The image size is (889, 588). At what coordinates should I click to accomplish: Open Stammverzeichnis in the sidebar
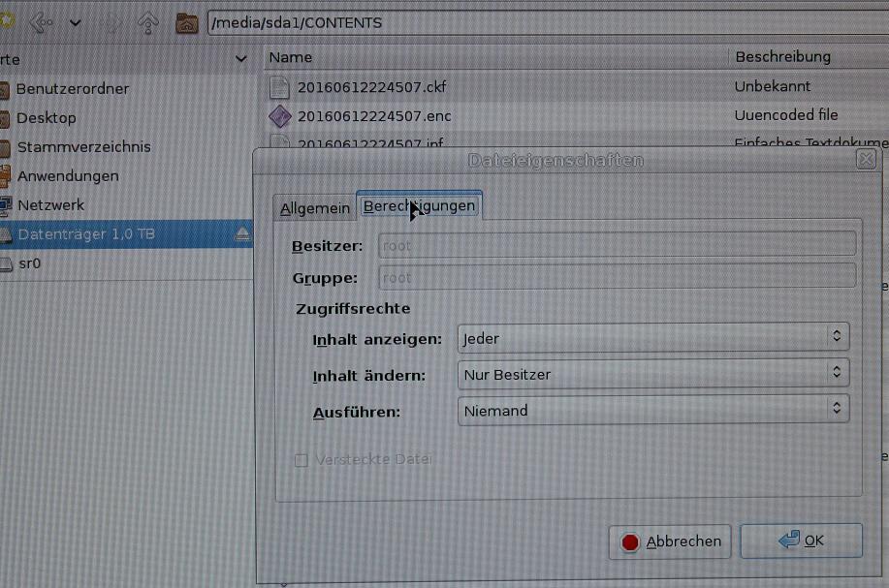84,147
